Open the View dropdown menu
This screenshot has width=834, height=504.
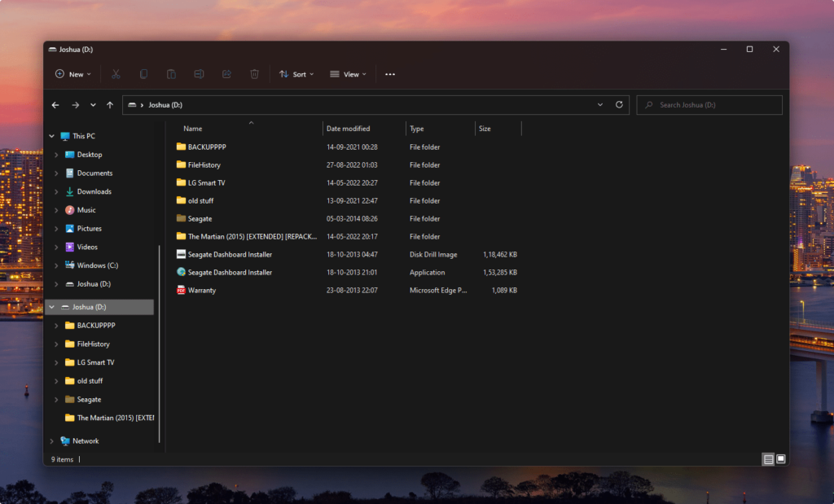[348, 74]
